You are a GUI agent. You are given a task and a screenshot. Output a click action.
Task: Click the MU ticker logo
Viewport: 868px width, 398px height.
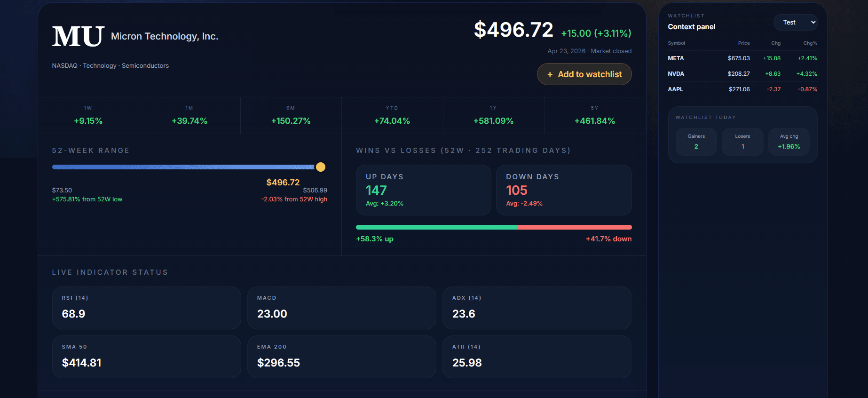tap(78, 37)
